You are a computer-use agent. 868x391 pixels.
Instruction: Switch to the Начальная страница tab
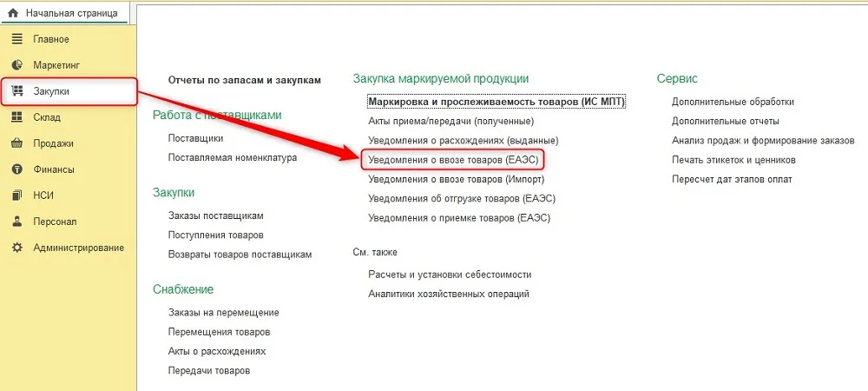pos(64,13)
